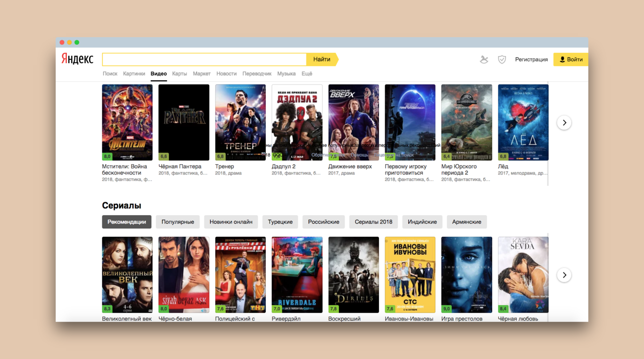Click the Чёрная любовь title text
This screenshot has height=359, width=644.
518,318
